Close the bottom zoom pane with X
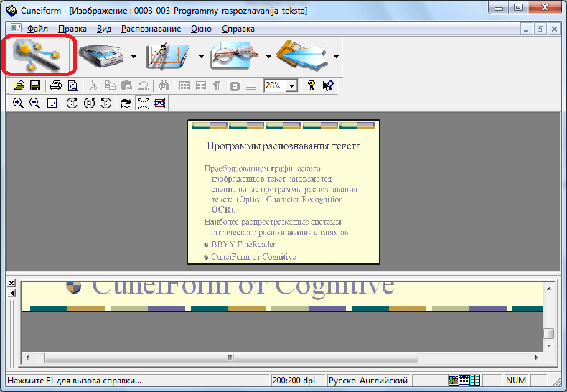The height and width of the screenshot is (392, 567). tap(11, 283)
